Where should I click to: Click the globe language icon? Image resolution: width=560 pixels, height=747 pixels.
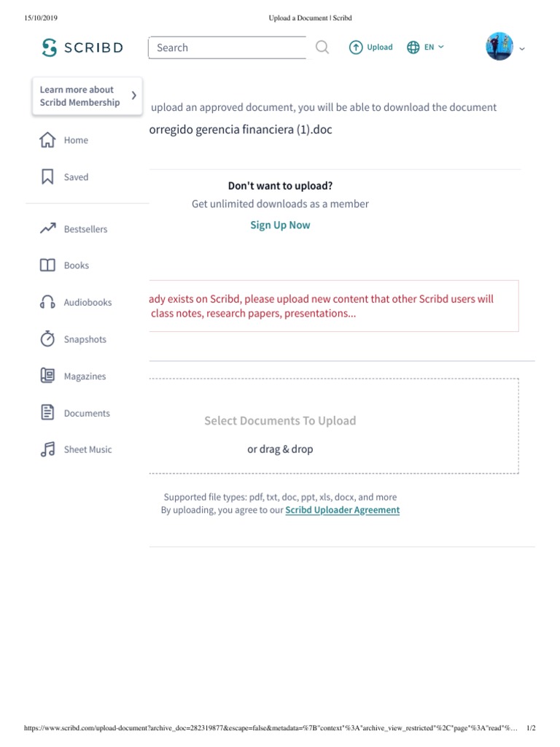pyautogui.click(x=413, y=47)
